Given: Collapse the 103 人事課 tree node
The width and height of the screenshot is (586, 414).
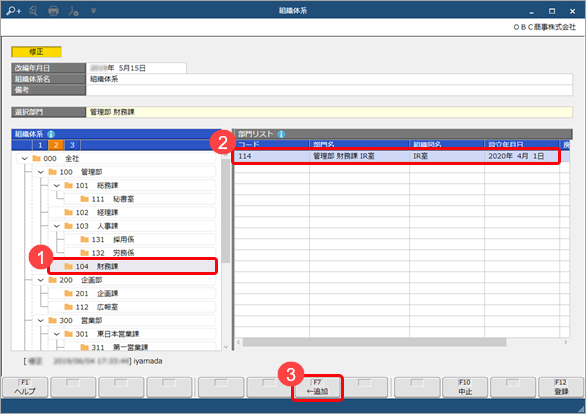Looking at the screenshot, I should [x=57, y=226].
